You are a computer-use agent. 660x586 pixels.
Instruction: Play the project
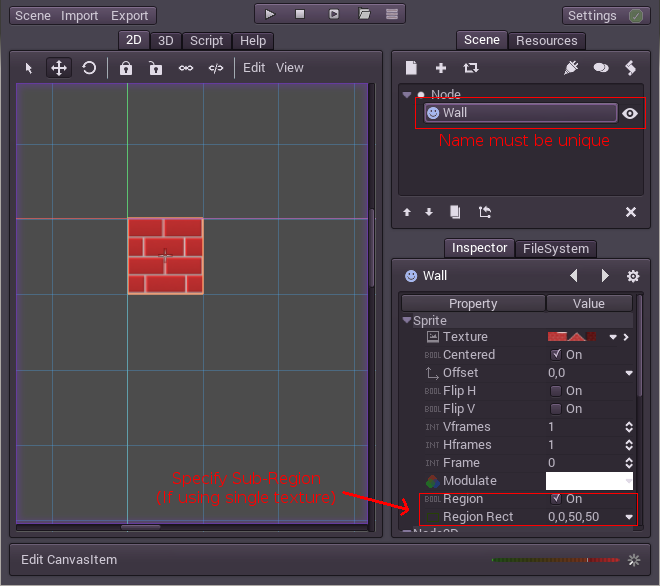[x=270, y=14]
